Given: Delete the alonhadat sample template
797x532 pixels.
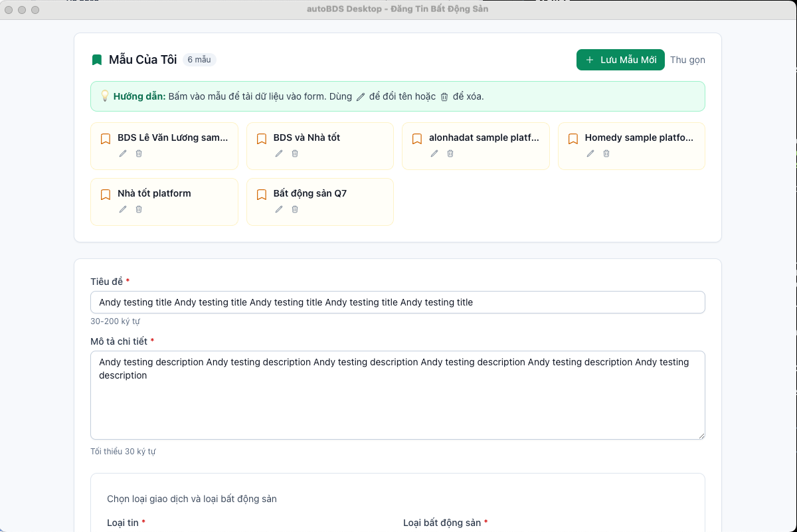Looking at the screenshot, I should 450,153.
